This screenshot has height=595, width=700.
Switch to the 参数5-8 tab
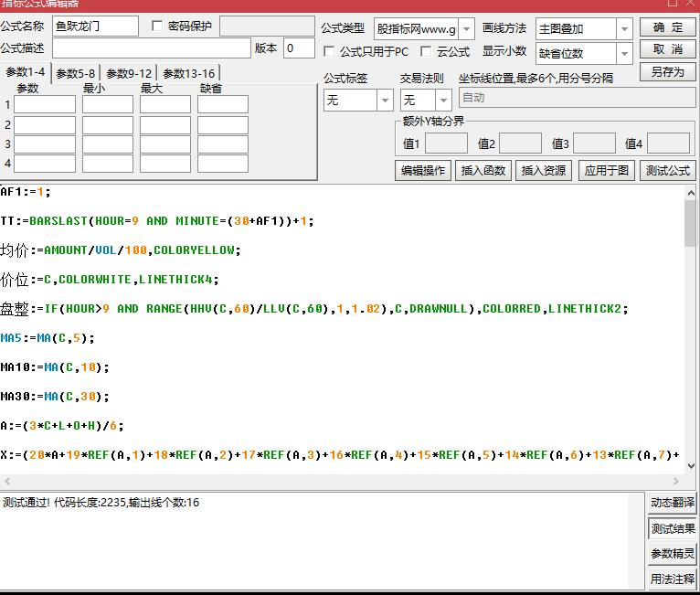coord(75,73)
